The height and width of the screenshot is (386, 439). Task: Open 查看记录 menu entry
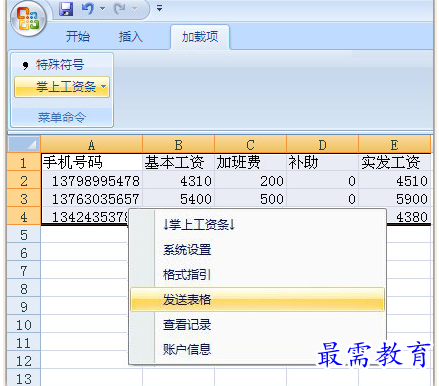click(x=187, y=325)
